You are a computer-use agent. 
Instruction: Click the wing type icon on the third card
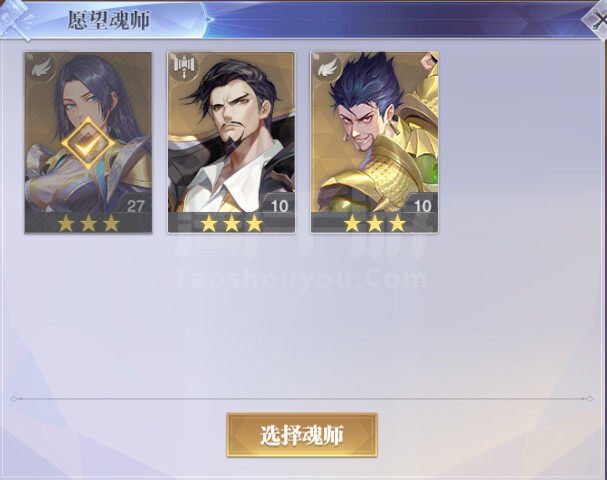click(327, 68)
